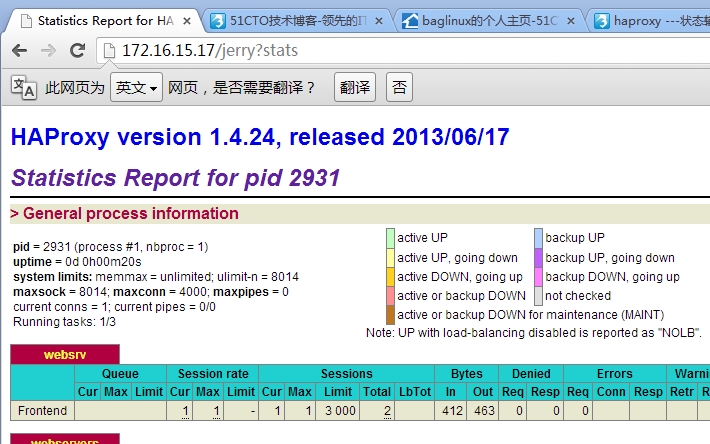Image resolution: width=710 pixels, height=444 pixels.
Task: Close the Statistics Report tab
Action: coord(187,21)
